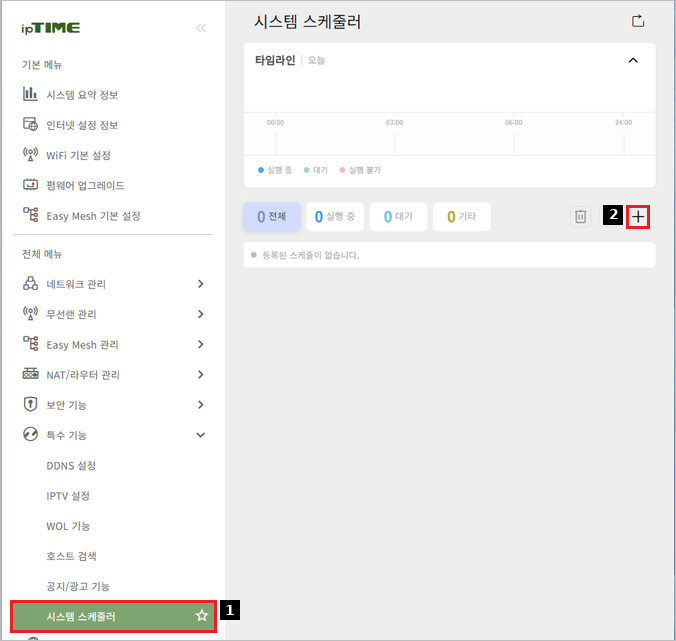This screenshot has height=641, width=676.
Task: Go to 공지/광고 기능 page
Action: (x=78, y=586)
